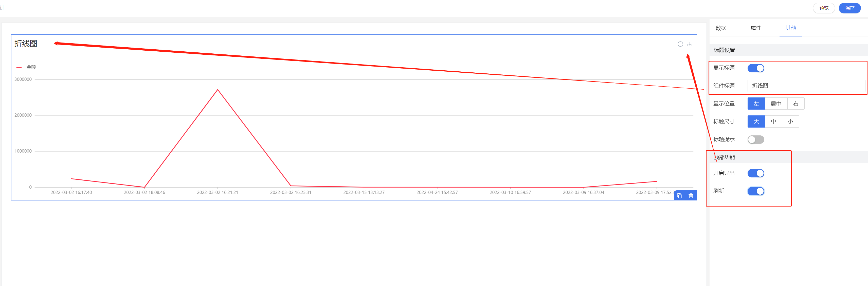Click the 金额 legend marker
Image resolution: width=868 pixels, height=286 pixels.
point(19,67)
